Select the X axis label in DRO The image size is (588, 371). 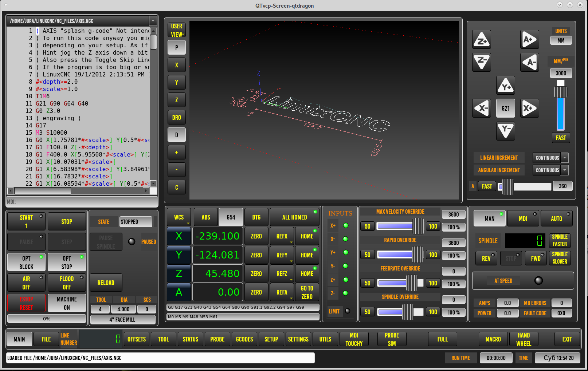pyautogui.click(x=179, y=236)
